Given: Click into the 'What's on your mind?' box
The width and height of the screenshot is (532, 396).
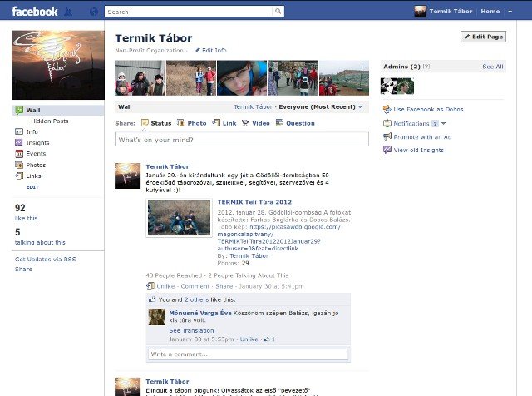Looking at the screenshot, I should 241,140.
